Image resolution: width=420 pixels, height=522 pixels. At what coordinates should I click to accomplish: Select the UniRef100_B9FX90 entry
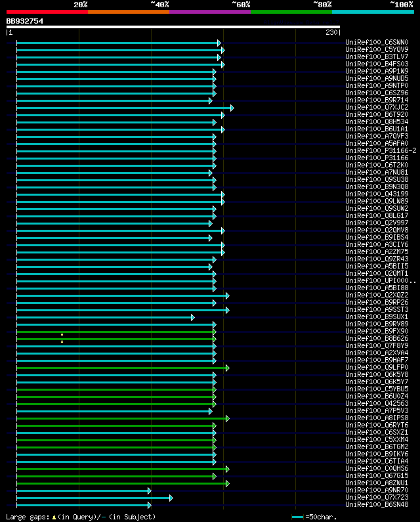click(x=377, y=331)
